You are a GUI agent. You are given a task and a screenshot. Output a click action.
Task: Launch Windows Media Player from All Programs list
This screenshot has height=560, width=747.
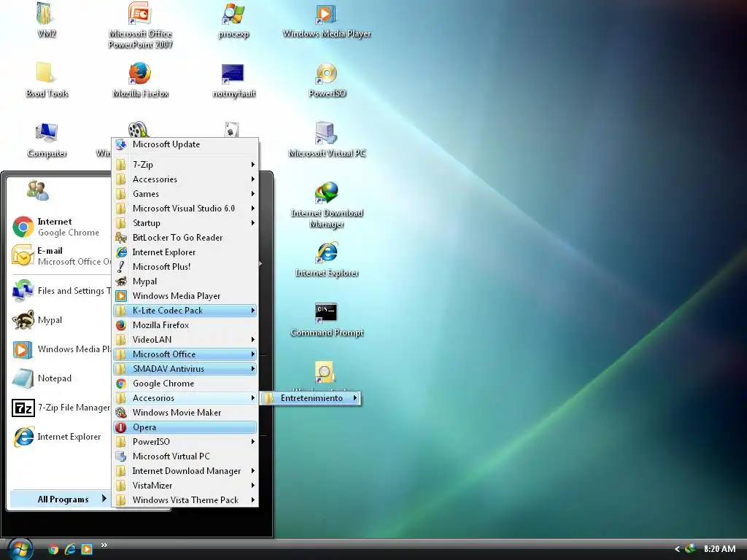click(185, 296)
